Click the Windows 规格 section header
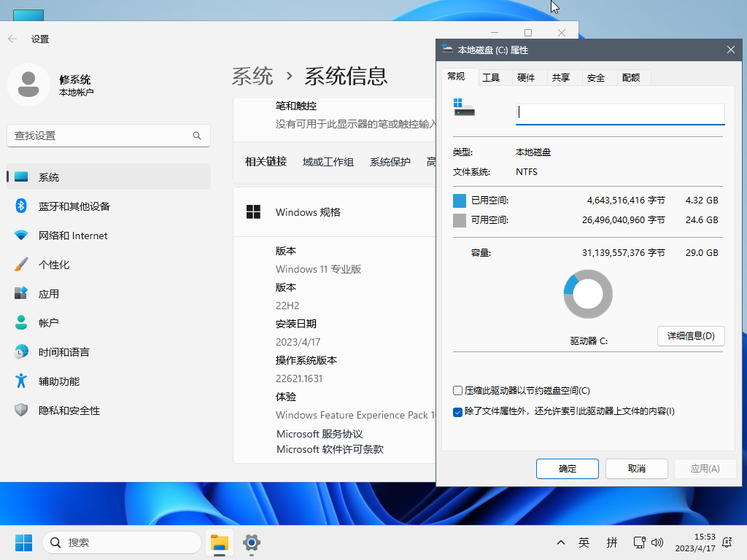Viewport: 747px width, 560px height. coord(334,212)
